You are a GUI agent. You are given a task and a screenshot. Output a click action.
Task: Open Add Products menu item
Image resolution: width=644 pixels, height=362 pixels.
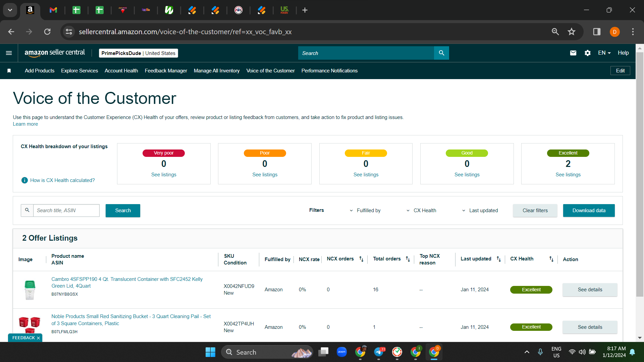click(x=40, y=71)
